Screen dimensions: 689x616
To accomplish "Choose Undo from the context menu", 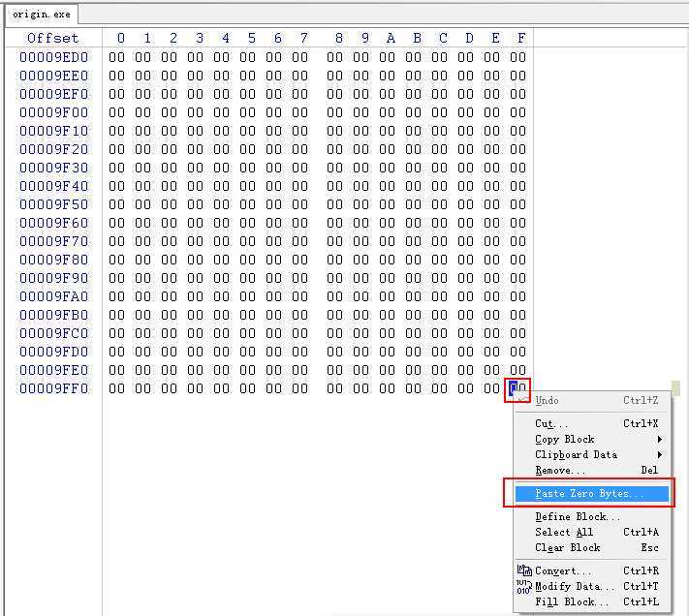I will coord(593,400).
